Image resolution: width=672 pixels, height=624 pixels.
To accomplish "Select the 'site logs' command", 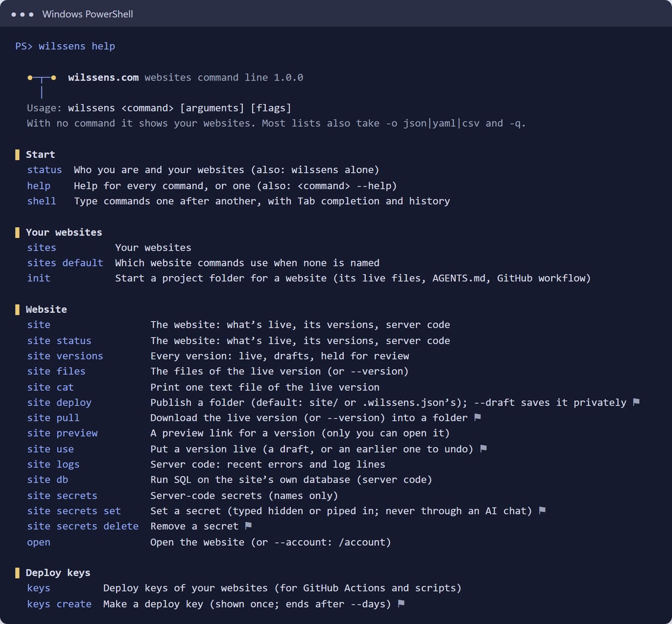I will (53, 465).
